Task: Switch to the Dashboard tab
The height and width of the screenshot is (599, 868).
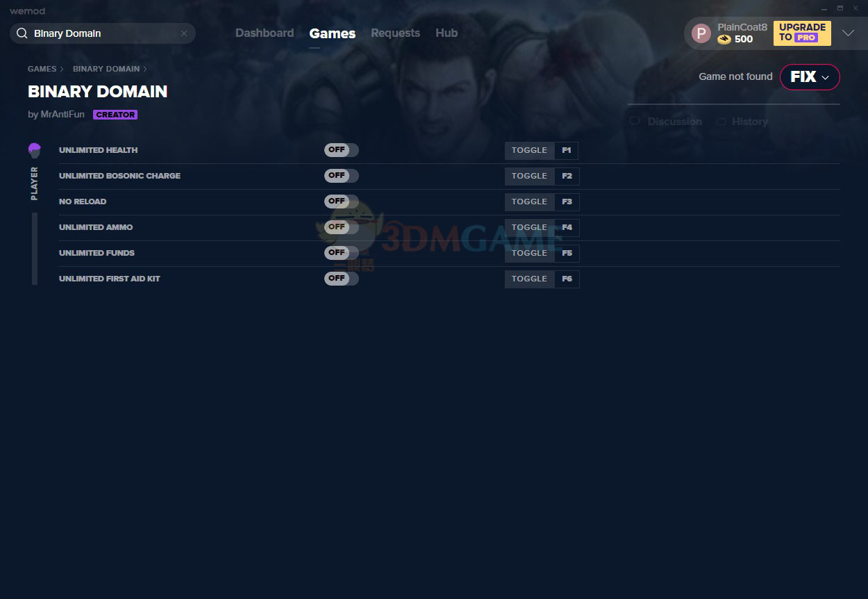Action: click(264, 33)
